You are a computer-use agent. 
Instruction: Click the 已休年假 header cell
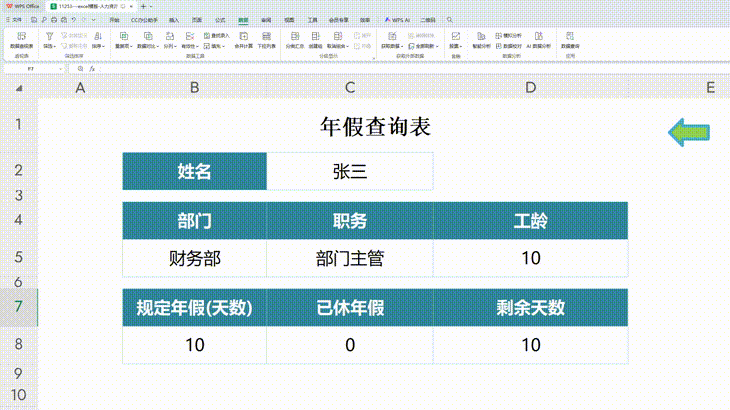[x=350, y=308]
